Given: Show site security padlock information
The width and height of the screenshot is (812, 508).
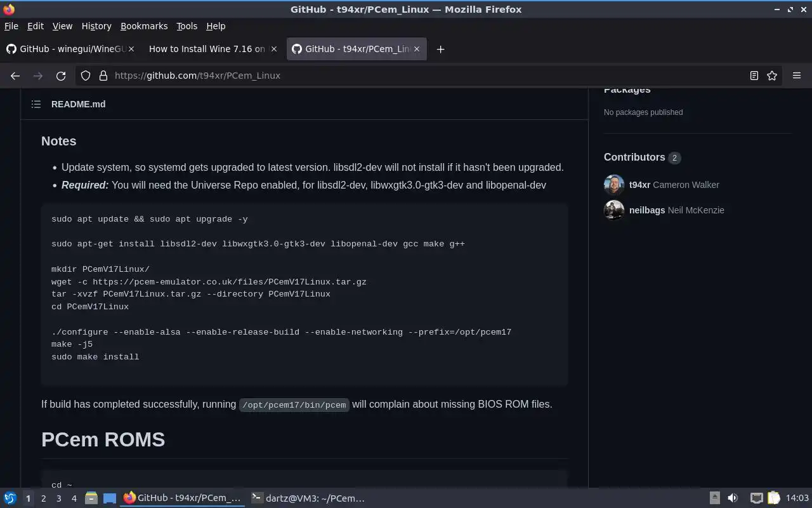Looking at the screenshot, I should point(103,76).
